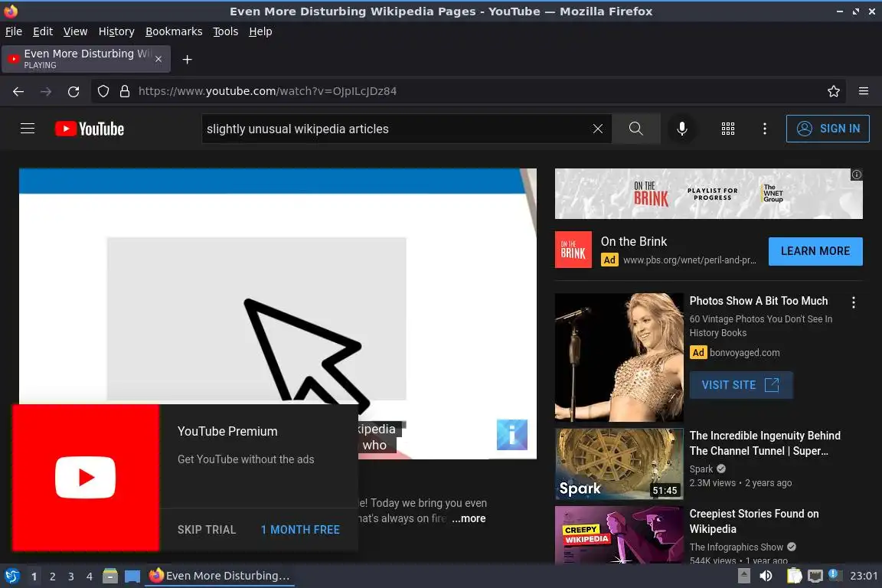The width and height of the screenshot is (882, 588).
Task: Open YouTube settings three-dot menu
Action: pos(764,129)
